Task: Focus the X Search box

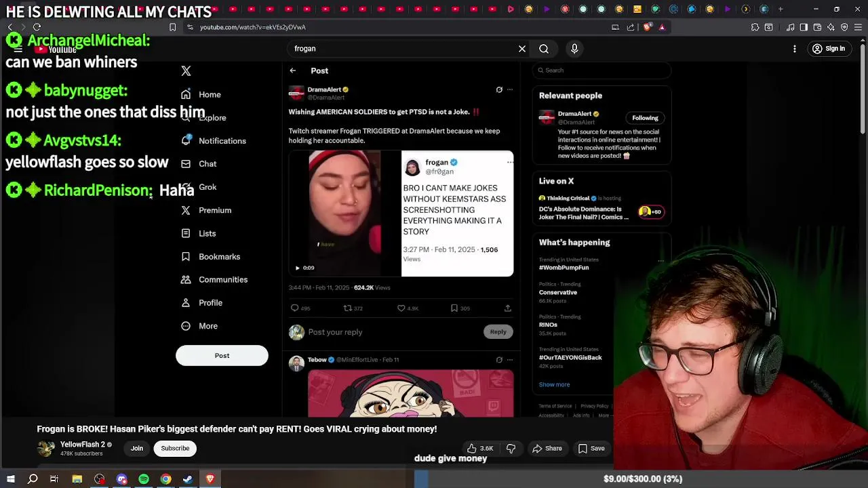Action: point(602,70)
